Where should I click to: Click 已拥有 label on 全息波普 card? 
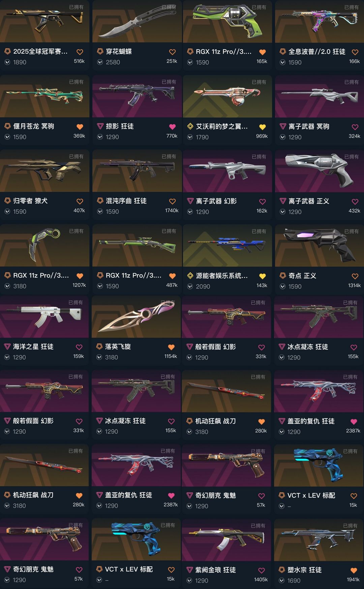(x=351, y=7)
